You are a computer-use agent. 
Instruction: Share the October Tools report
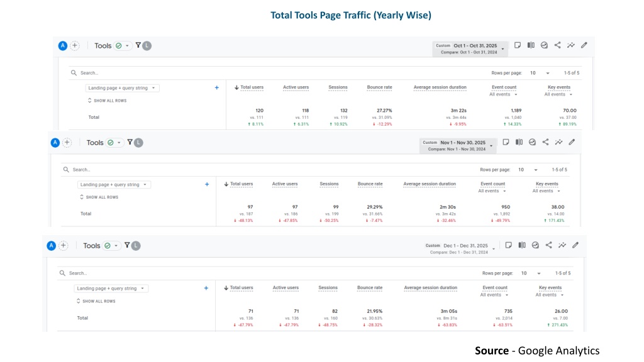click(x=557, y=45)
